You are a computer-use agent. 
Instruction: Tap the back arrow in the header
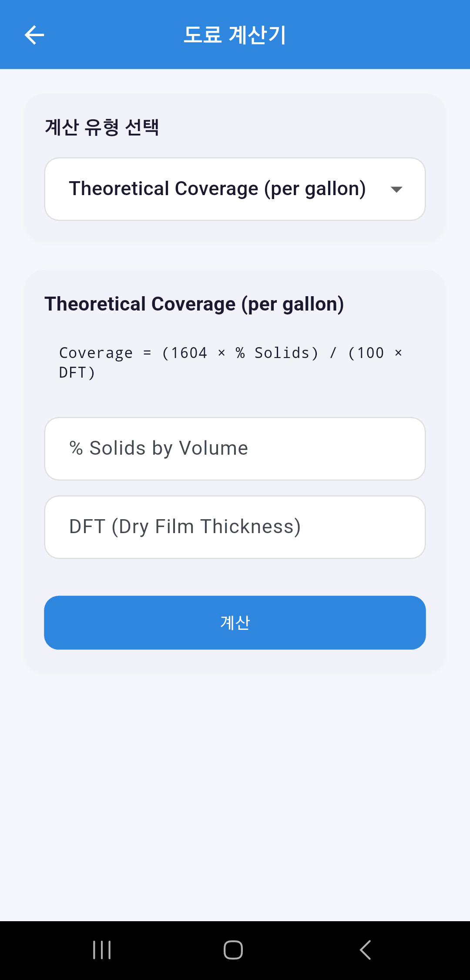pyautogui.click(x=34, y=35)
